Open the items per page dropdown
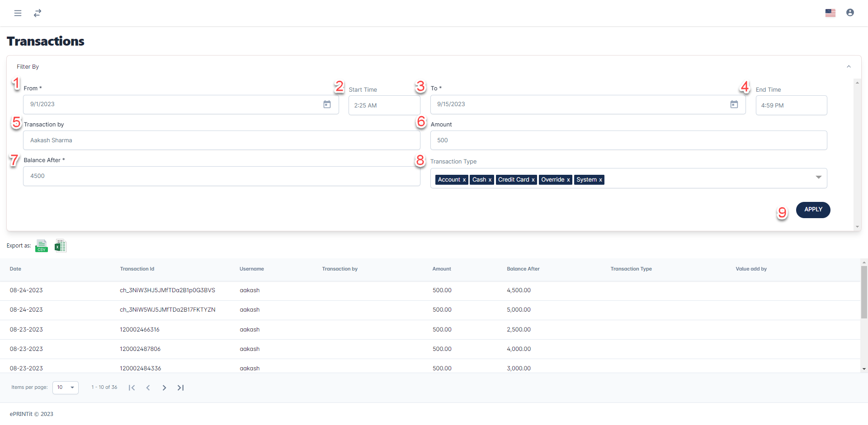868x425 pixels. click(66, 388)
